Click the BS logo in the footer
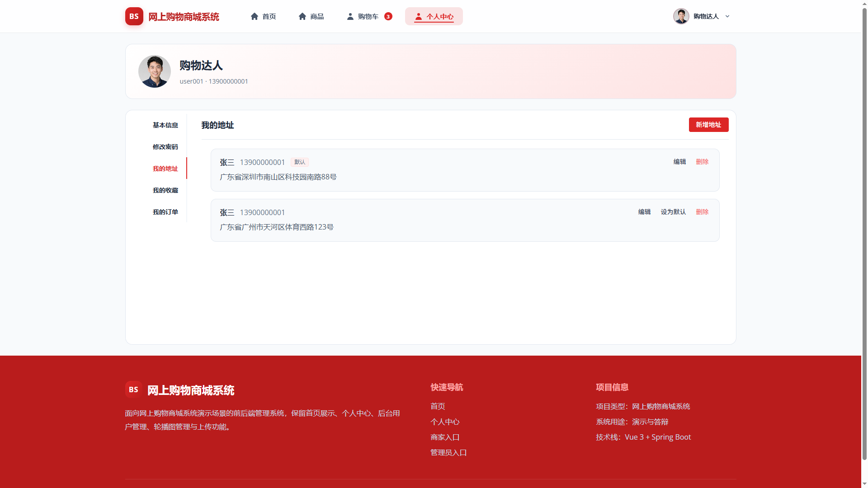This screenshot has height=488, width=868. [x=133, y=389]
